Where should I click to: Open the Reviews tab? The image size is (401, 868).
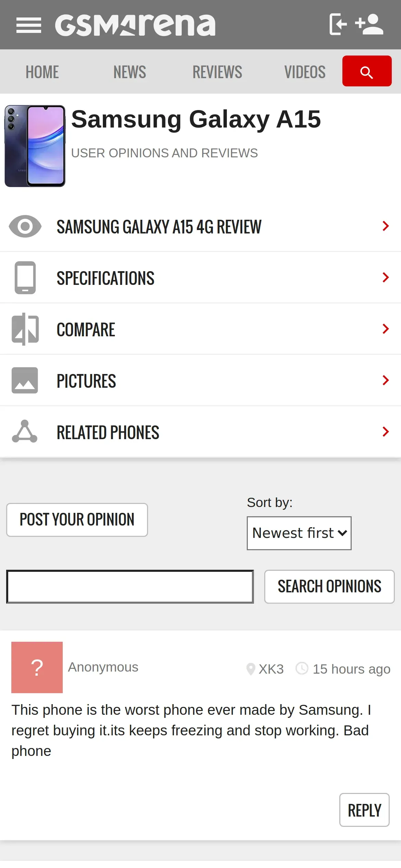point(217,72)
